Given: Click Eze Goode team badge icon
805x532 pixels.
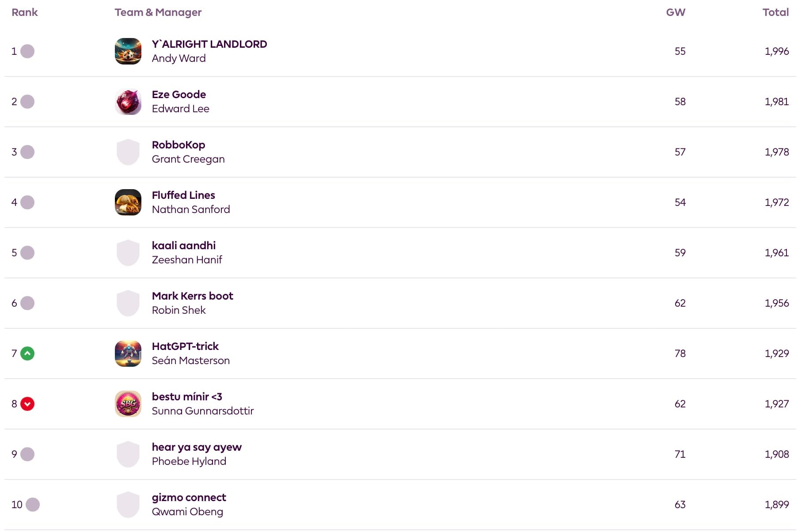Looking at the screenshot, I should point(128,102).
